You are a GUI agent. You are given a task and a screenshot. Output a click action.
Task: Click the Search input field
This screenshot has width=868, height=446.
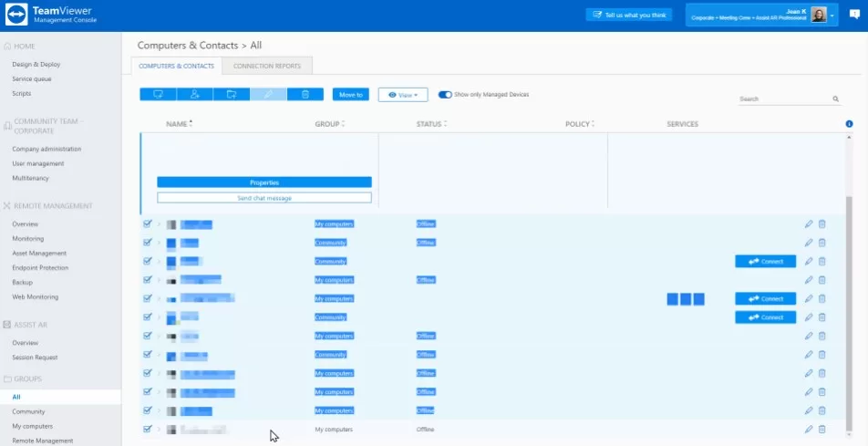(x=782, y=99)
